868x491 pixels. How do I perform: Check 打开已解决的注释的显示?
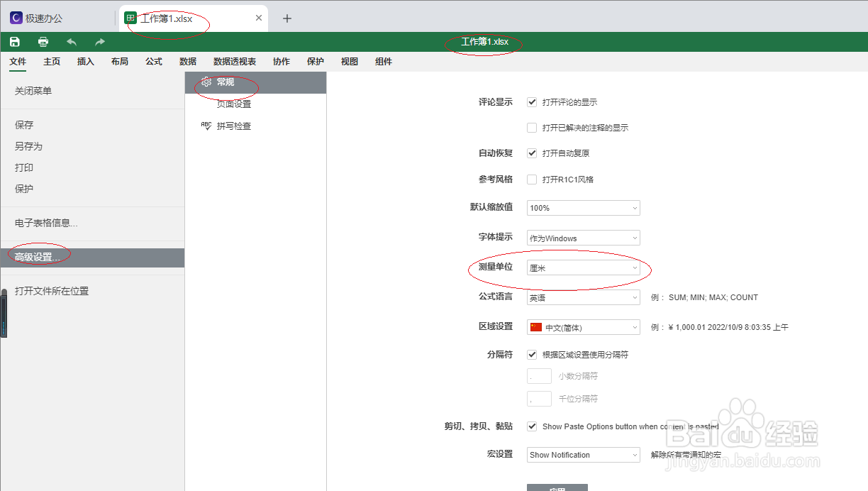coord(531,127)
